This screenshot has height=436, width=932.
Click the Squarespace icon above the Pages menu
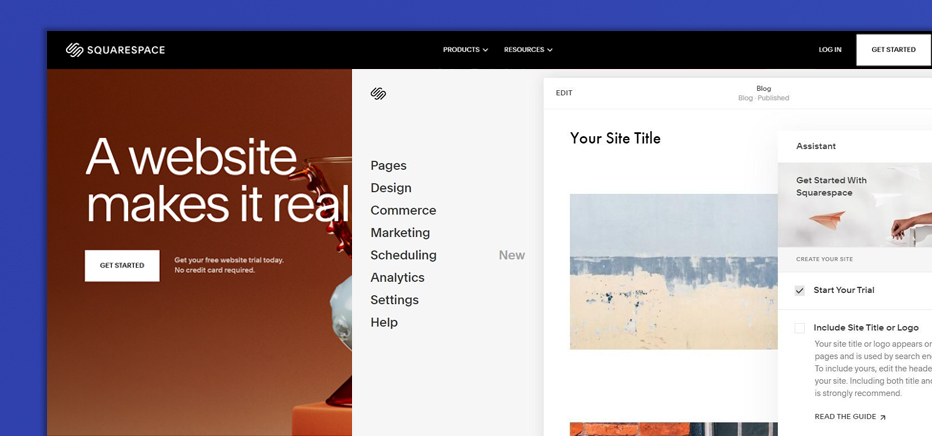click(378, 93)
